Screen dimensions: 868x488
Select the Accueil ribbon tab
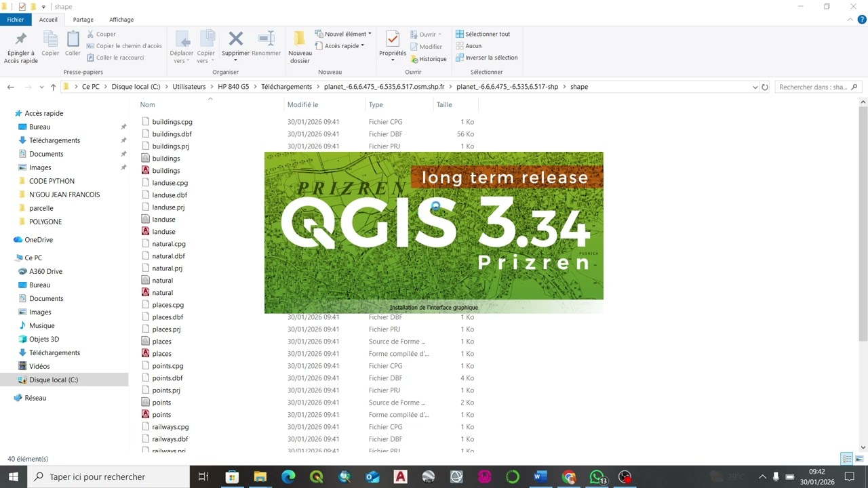tap(48, 20)
